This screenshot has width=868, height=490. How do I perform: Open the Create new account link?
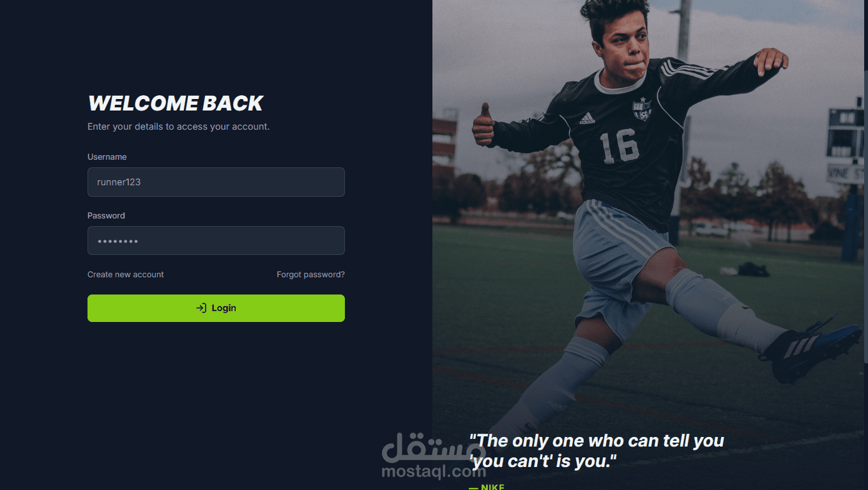[126, 275]
